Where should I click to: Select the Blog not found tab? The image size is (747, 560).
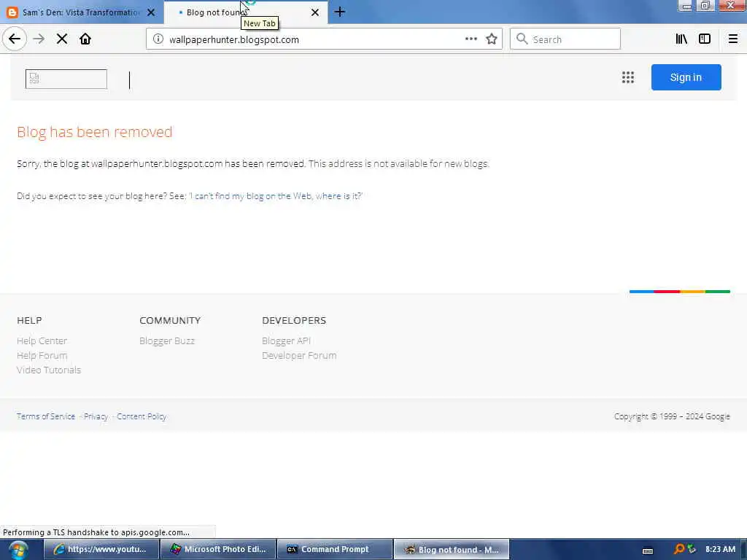point(246,12)
